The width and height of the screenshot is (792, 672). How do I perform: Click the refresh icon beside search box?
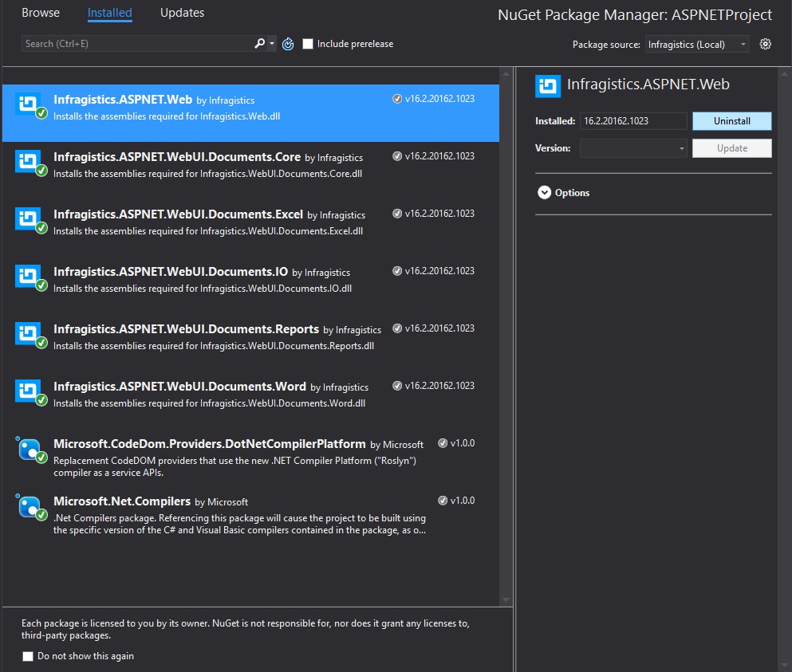288,44
